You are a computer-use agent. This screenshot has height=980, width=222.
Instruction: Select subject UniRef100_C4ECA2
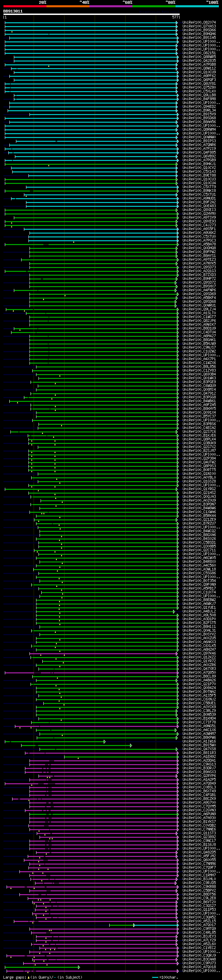point(199,428)
